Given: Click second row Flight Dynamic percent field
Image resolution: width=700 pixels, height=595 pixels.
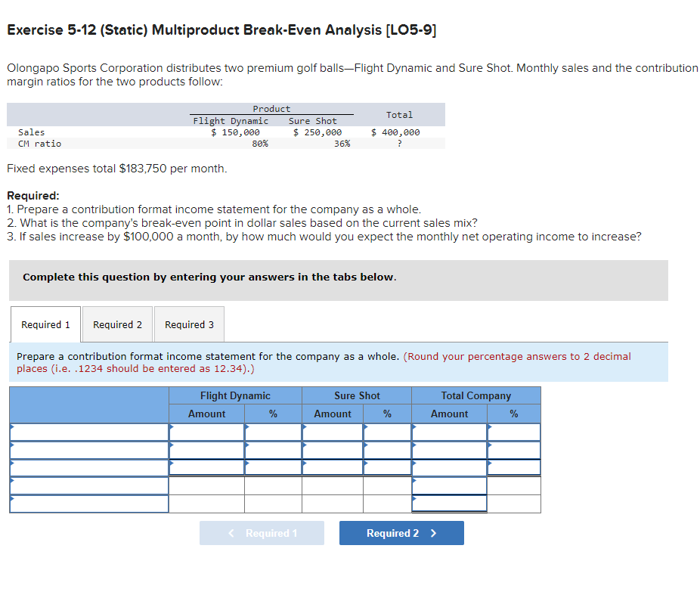Looking at the screenshot, I should click(x=273, y=450).
